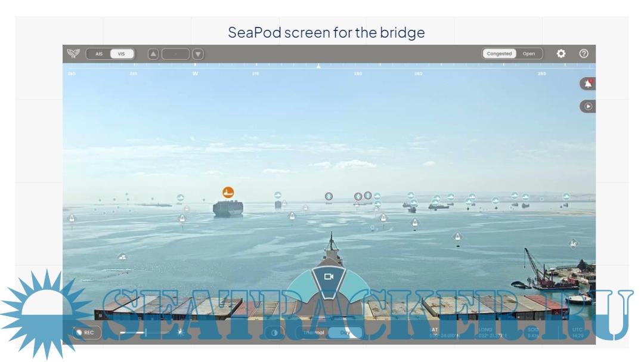Click the down arrow stepper in top bar
The width and height of the screenshot is (644, 362).
pyautogui.click(x=198, y=54)
